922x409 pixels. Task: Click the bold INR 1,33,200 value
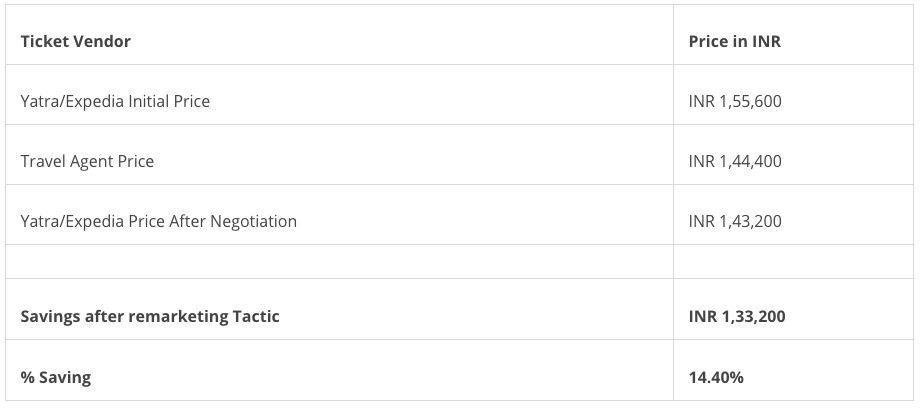pos(737,317)
